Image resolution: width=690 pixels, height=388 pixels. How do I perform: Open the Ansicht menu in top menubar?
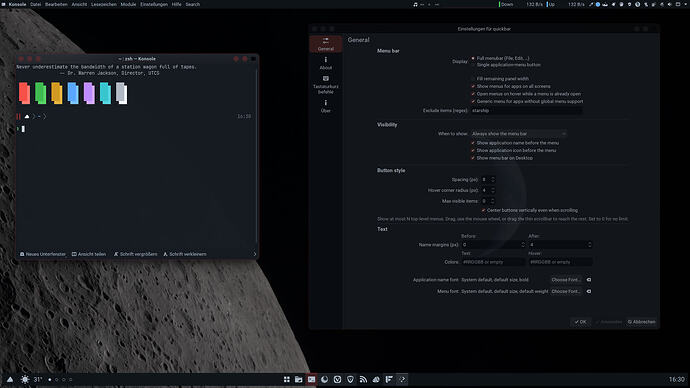[x=80, y=4]
